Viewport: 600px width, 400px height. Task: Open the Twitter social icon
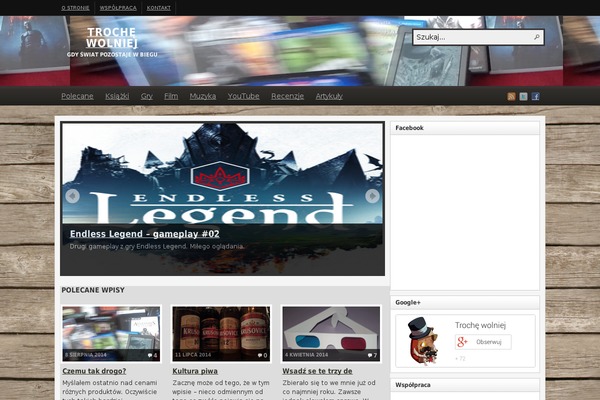(523, 96)
